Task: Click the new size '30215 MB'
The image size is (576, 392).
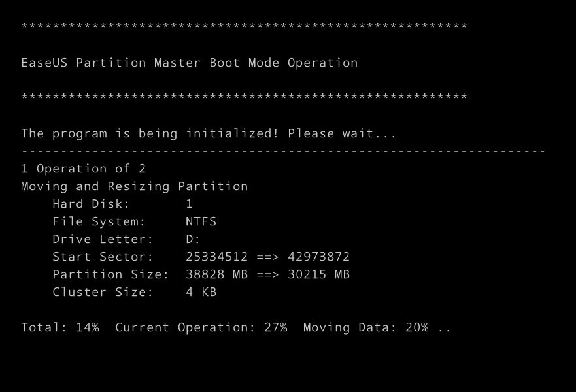Action: [319, 274]
